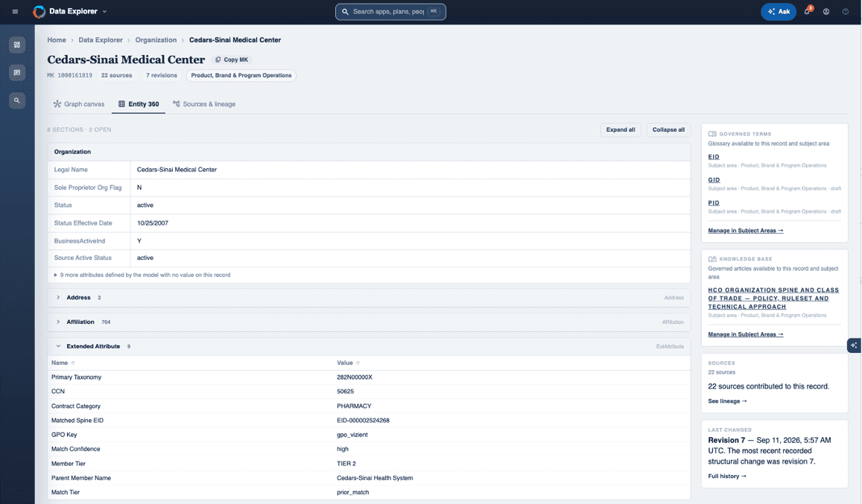Select Member Tier value TIER 2

(x=346, y=464)
